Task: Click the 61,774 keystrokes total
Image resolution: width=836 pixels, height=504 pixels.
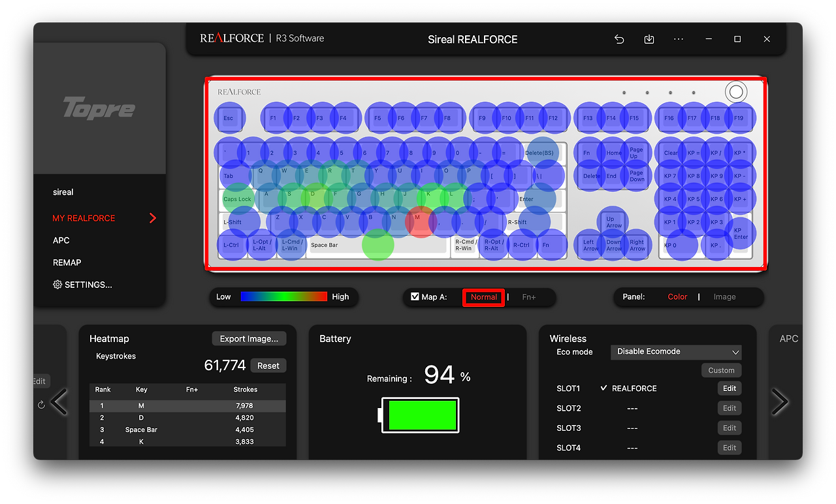Action: coord(225,366)
